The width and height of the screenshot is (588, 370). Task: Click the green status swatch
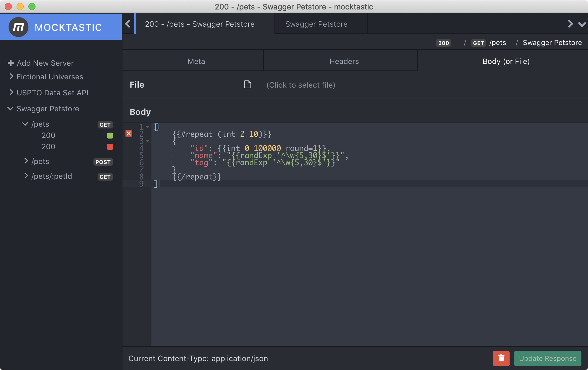[x=110, y=136]
